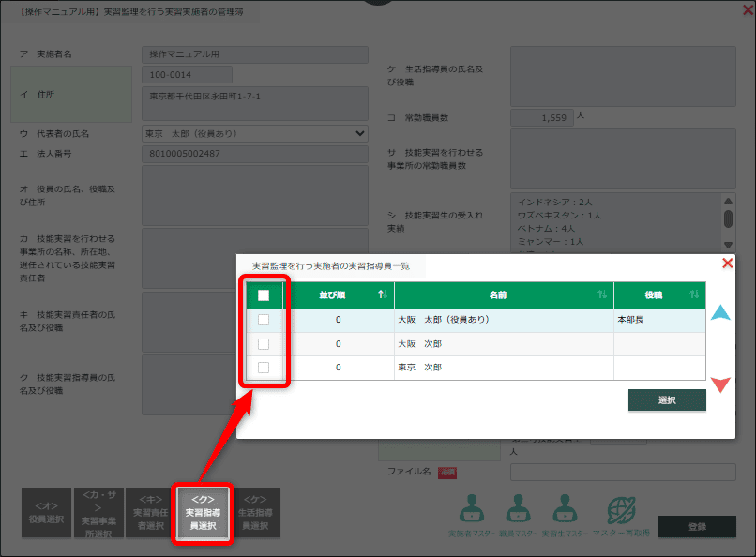
Task: Click the 選択 button in the dialog
Action: (667, 399)
